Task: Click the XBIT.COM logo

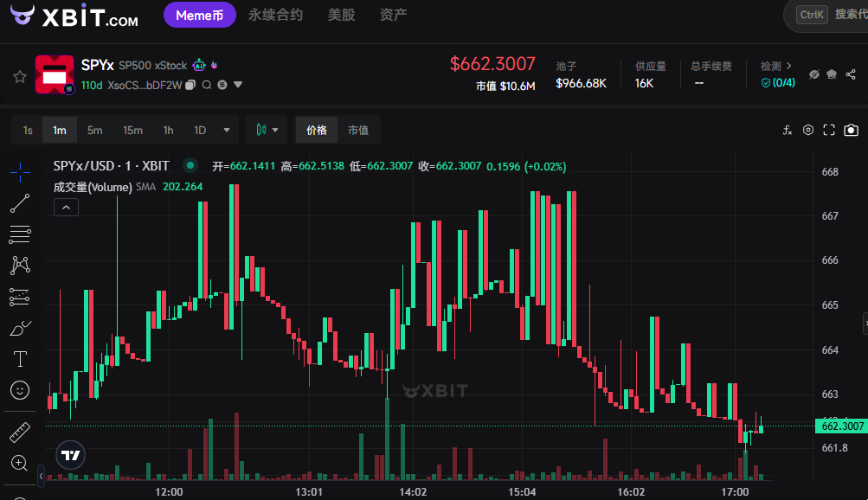Action: (x=74, y=15)
